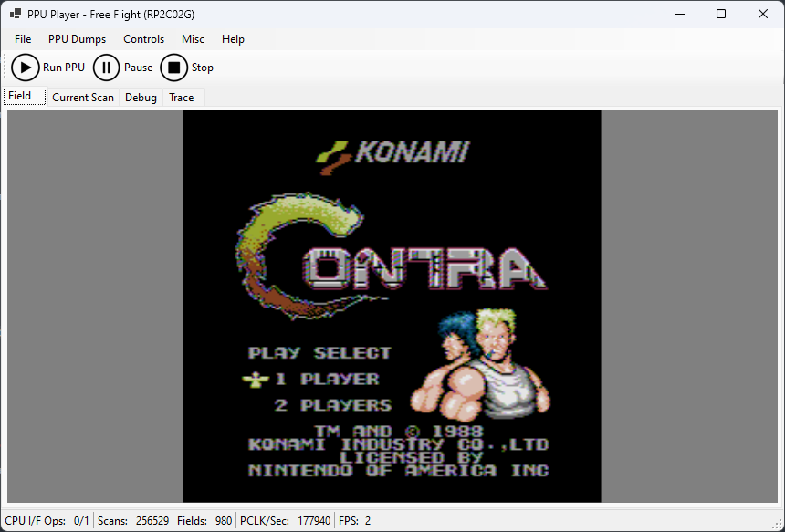Open the Controls menu

[x=143, y=39]
